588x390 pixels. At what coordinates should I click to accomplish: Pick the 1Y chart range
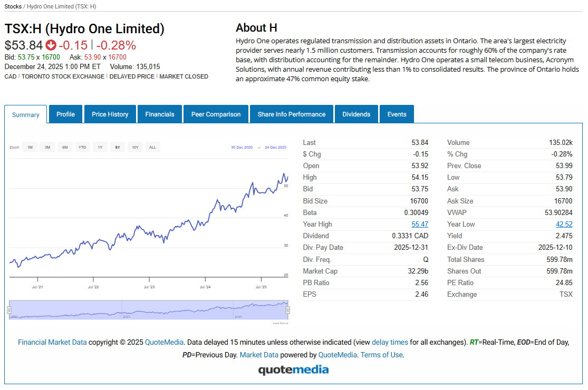(x=100, y=148)
